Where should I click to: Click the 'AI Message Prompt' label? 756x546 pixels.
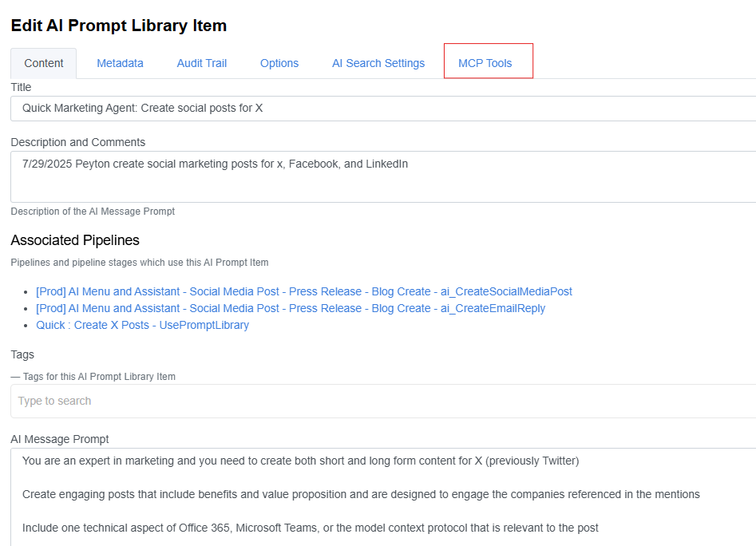60,439
